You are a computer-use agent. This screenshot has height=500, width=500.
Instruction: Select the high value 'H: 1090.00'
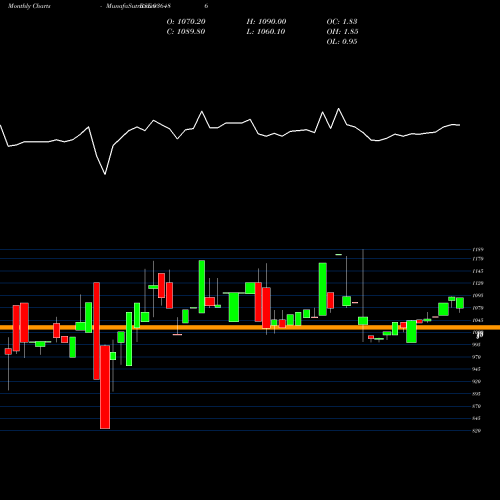point(266,22)
